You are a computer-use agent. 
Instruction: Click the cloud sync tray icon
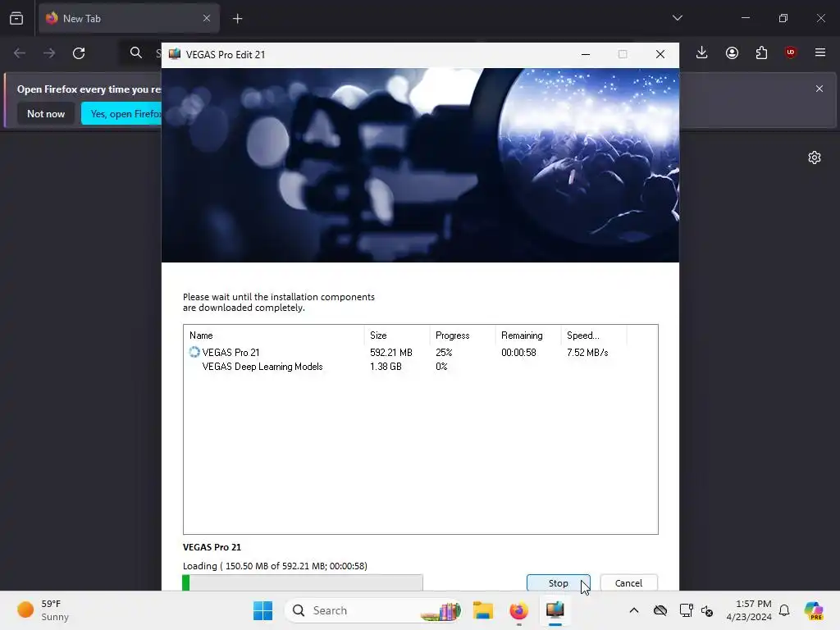click(660, 610)
